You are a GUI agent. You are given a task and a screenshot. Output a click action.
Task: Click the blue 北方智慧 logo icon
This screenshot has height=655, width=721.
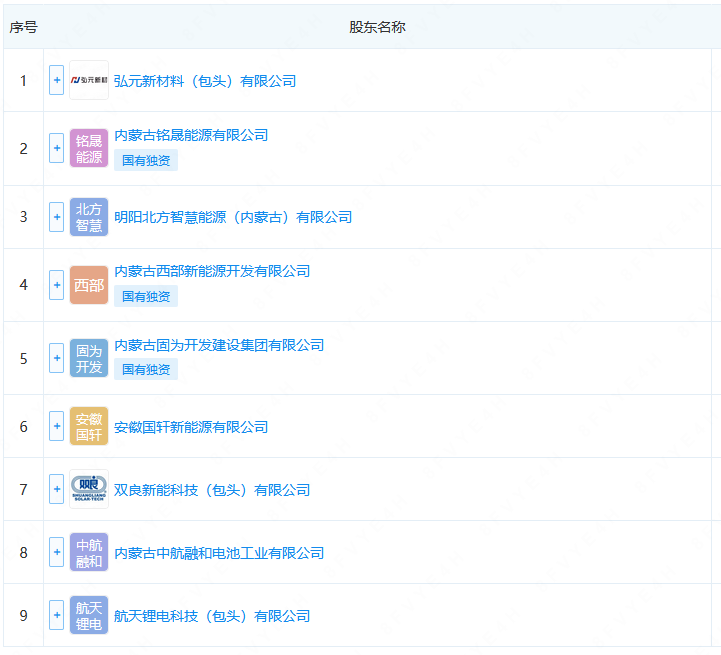[88, 217]
